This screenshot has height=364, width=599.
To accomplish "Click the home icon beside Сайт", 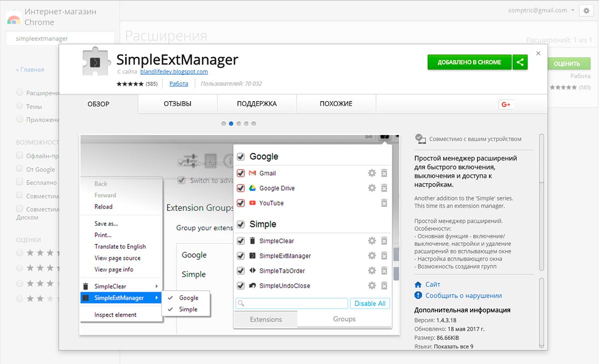I will point(418,284).
